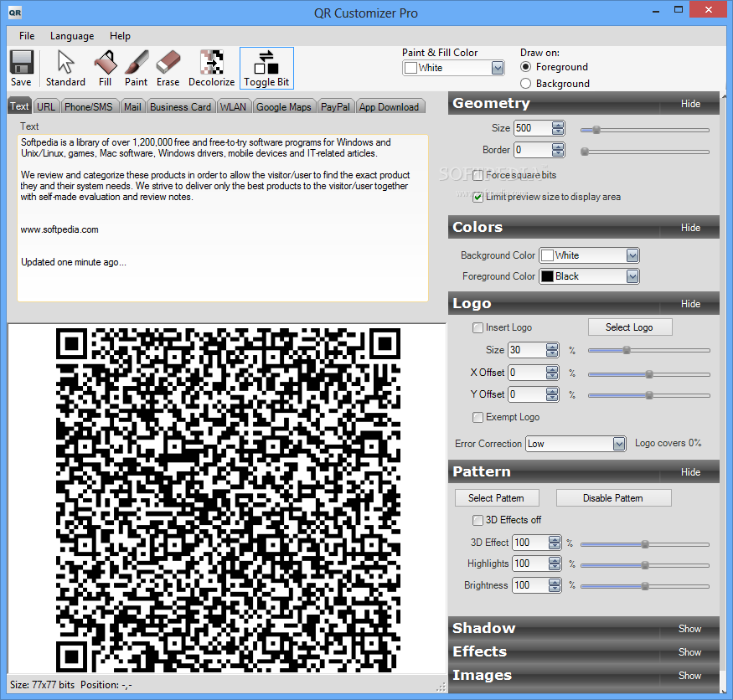Open the Help menu

120,36
